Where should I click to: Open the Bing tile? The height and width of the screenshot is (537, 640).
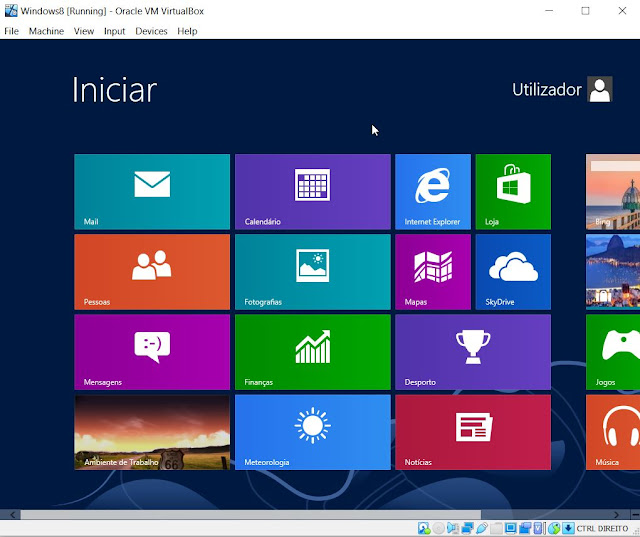click(x=613, y=191)
